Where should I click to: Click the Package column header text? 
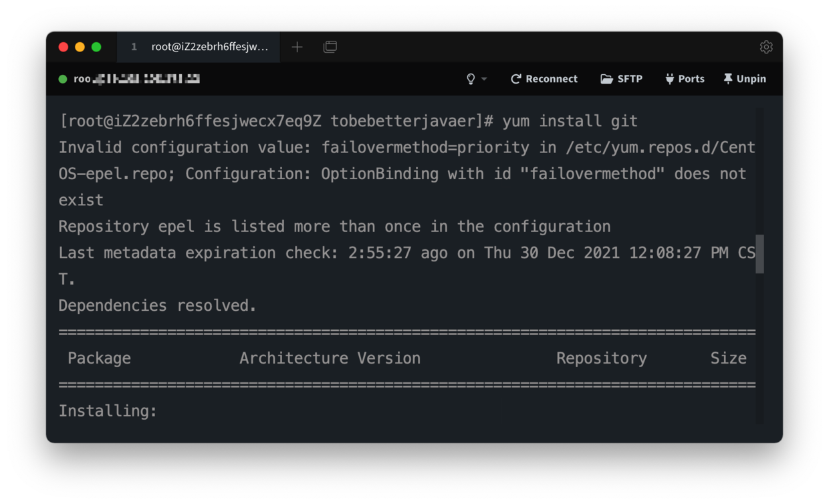(x=99, y=358)
